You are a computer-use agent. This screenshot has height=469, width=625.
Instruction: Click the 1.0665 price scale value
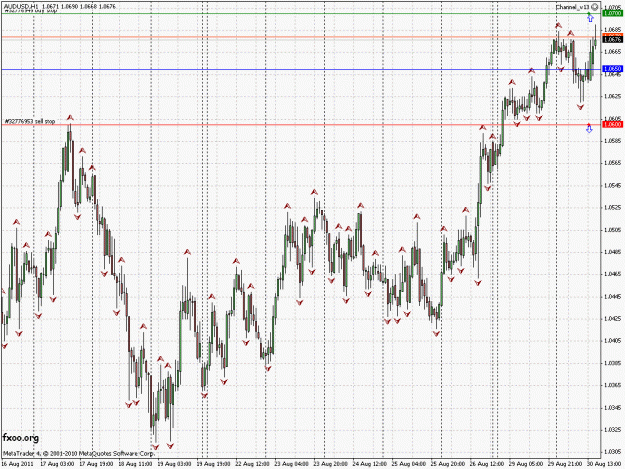[613, 52]
